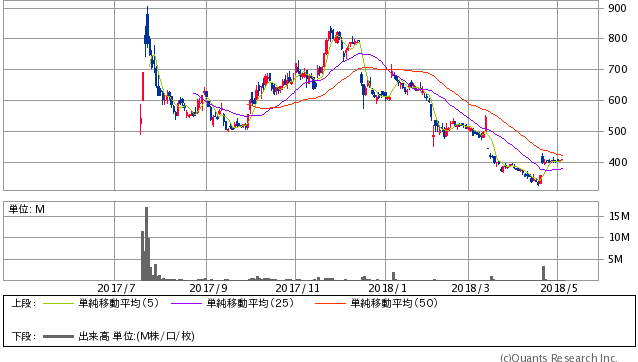This screenshot has width=638, height=362.
Task: Select the 単純移動平均(50) legend label
Action: pos(394,303)
